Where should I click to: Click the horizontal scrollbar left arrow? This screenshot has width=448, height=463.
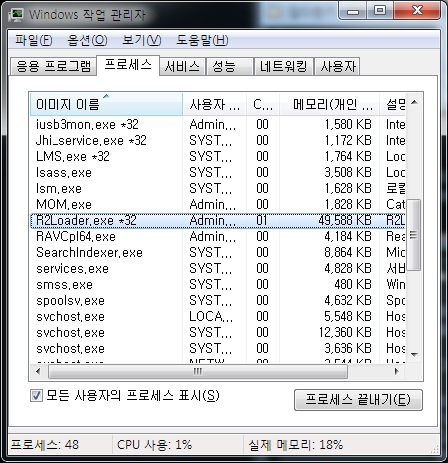[x=38, y=371]
